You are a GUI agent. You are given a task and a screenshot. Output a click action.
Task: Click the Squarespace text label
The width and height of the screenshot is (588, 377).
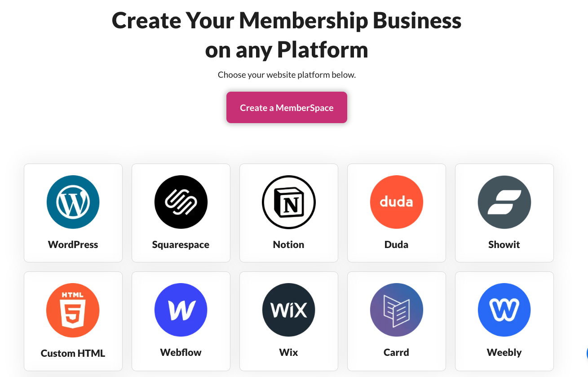click(x=181, y=244)
